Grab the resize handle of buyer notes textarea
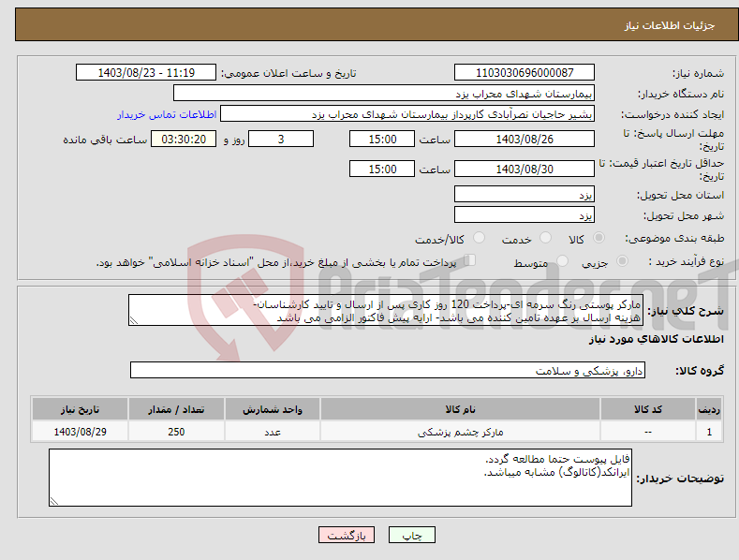739x560 pixels. (x=54, y=501)
